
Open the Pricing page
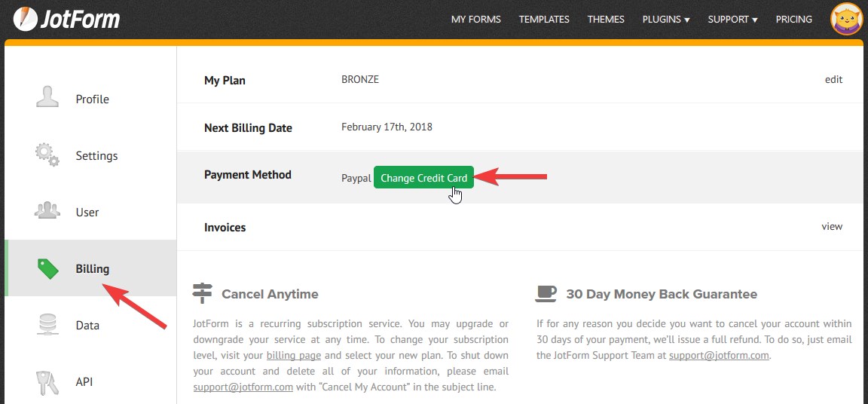(793, 19)
